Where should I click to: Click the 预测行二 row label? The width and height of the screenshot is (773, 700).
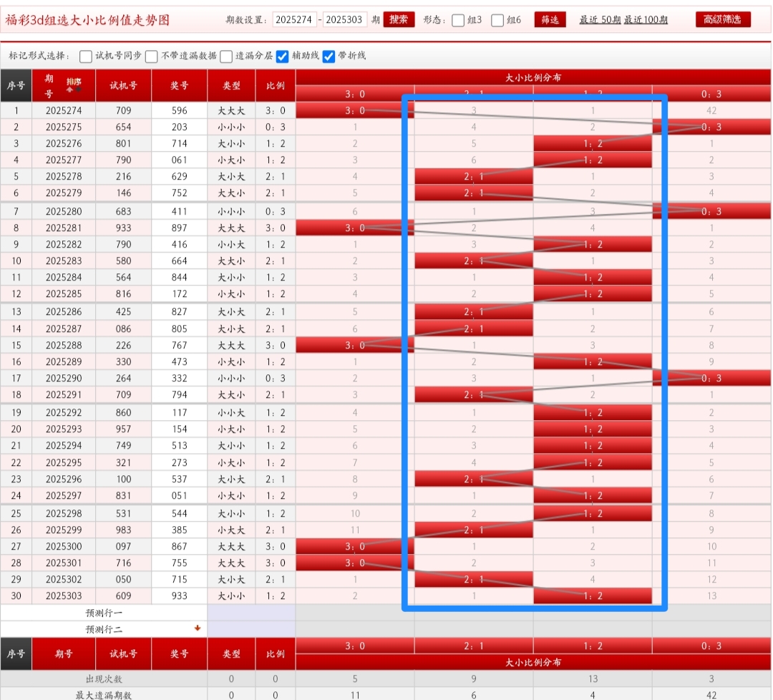pos(104,630)
